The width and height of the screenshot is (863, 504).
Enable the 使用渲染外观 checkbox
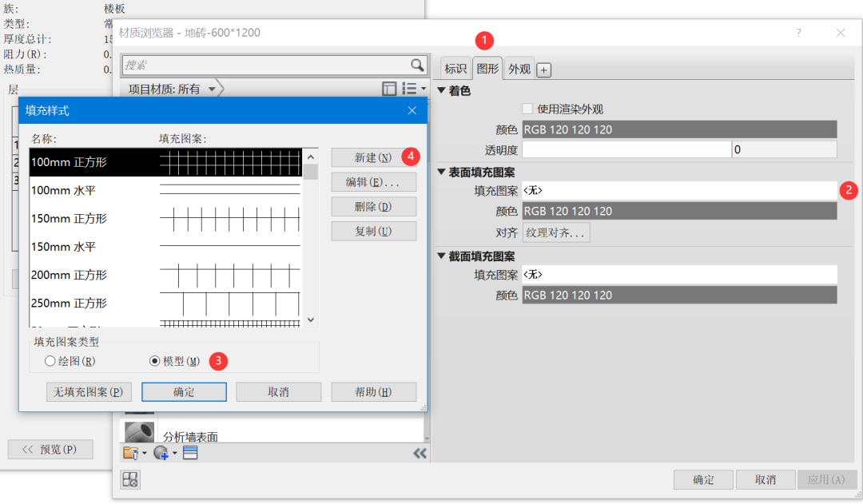[x=528, y=109]
